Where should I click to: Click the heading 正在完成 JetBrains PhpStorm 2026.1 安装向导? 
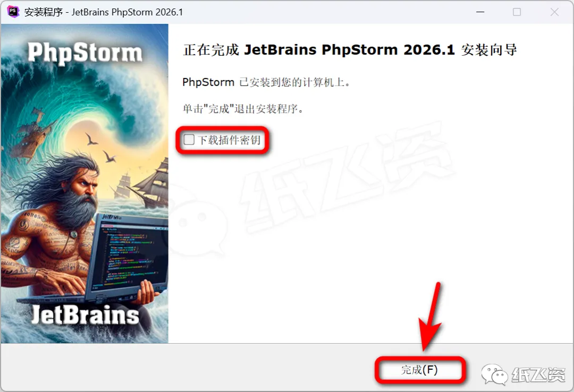pos(350,50)
